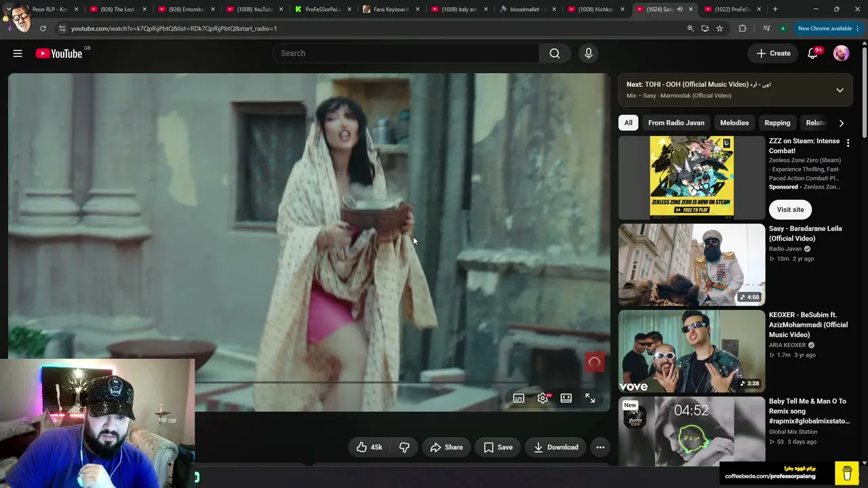This screenshot has height=488, width=868.
Task: Click the Create button
Action: (773, 54)
